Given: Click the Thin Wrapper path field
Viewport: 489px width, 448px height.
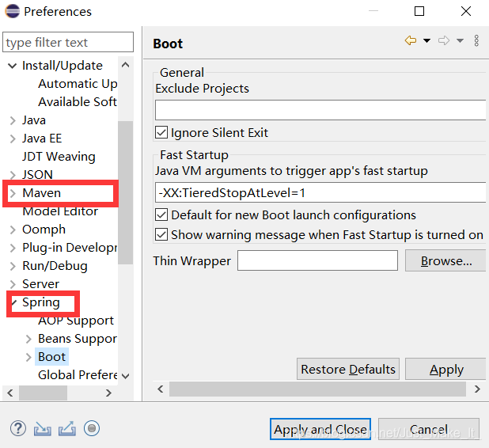Looking at the screenshot, I should click(x=317, y=260).
